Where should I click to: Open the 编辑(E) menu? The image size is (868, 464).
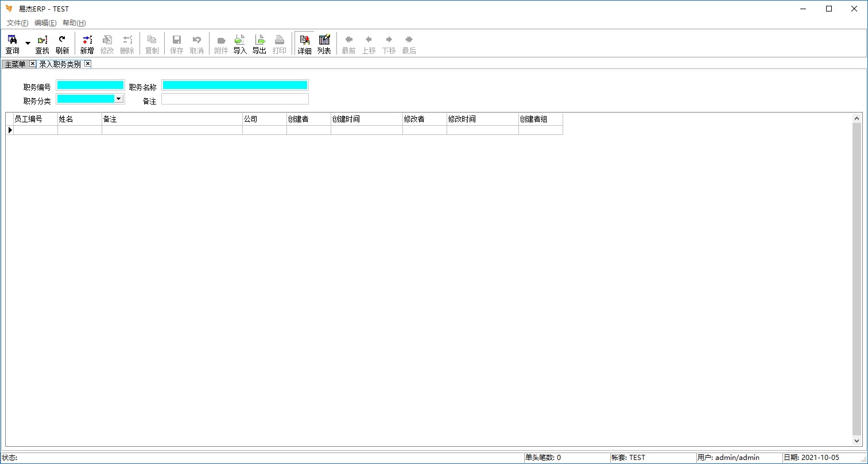[45, 23]
